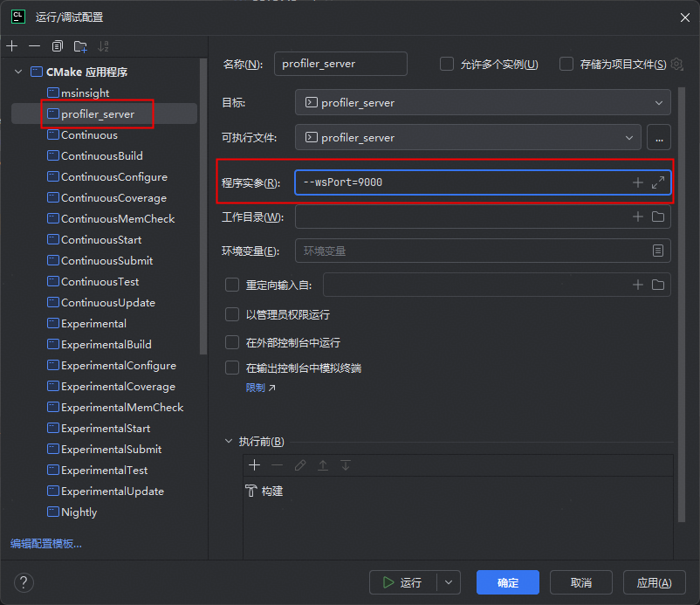Expand the 程序实参 field editor
The image size is (700, 605).
658,182
